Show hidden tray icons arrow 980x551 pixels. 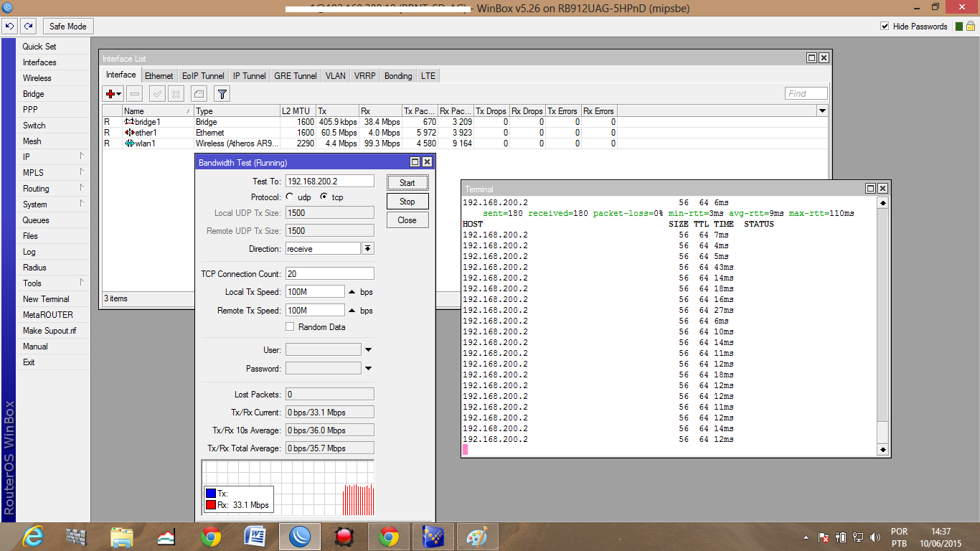[x=806, y=537]
